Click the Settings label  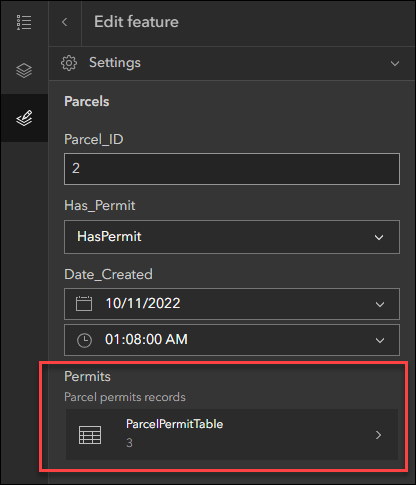(x=115, y=63)
